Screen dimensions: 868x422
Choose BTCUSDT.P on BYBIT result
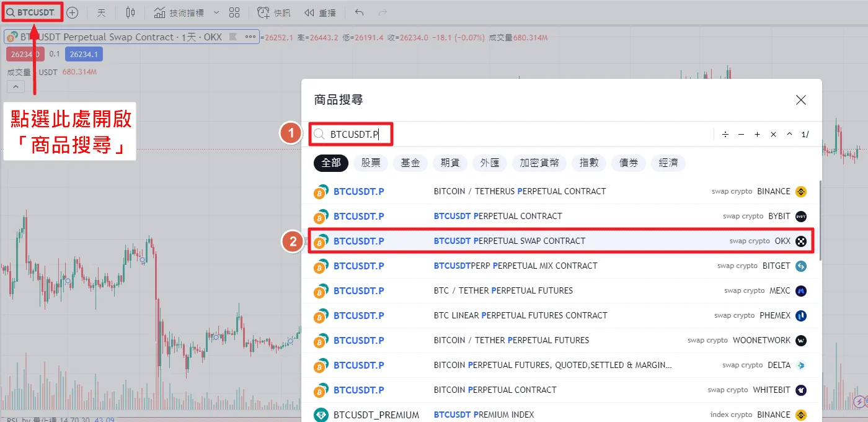560,216
